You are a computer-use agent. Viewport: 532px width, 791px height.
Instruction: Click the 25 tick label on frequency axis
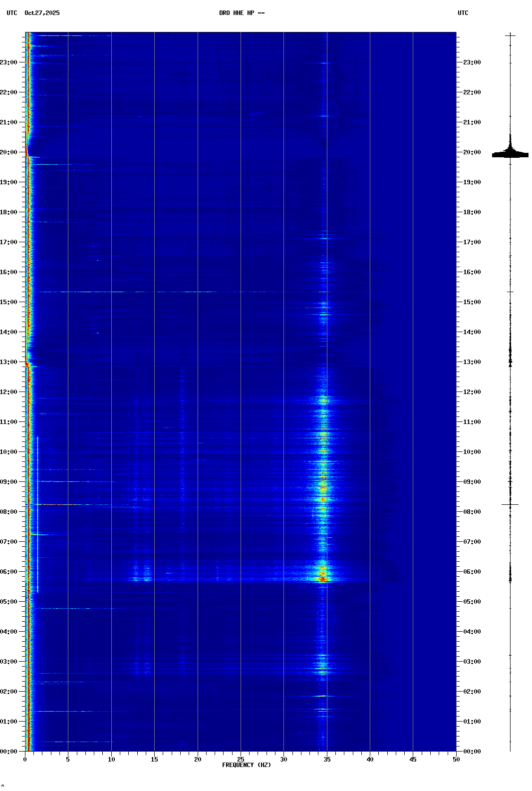click(241, 760)
